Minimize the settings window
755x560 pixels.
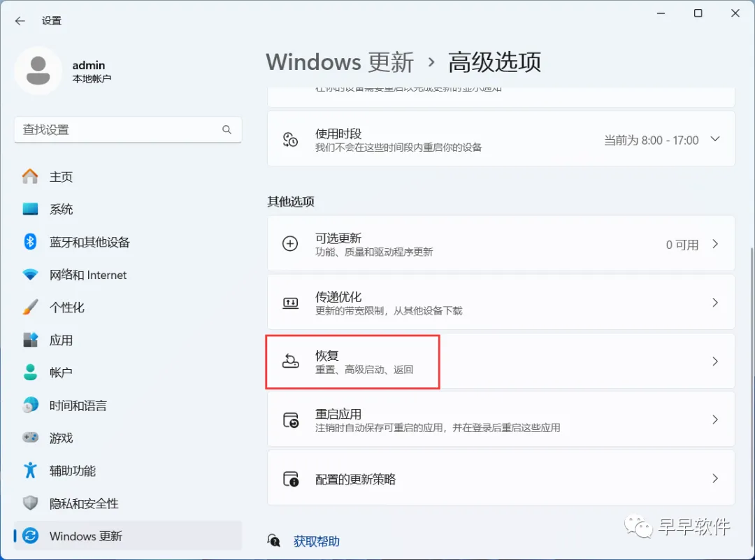pyautogui.click(x=661, y=13)
